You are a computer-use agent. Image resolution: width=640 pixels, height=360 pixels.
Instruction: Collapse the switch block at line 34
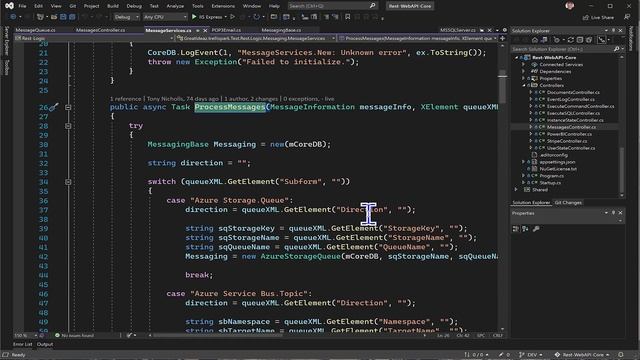[68, 182]
